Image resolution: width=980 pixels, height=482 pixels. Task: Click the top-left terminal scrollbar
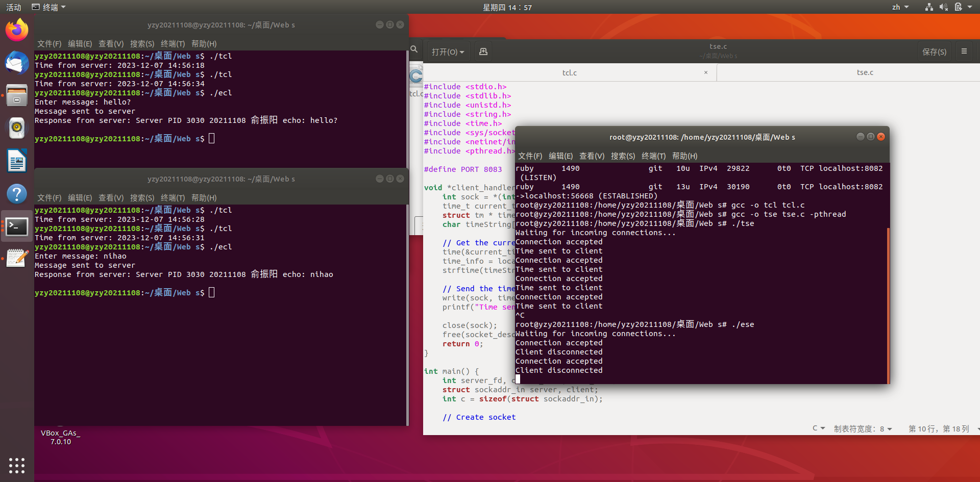(407, 108)
